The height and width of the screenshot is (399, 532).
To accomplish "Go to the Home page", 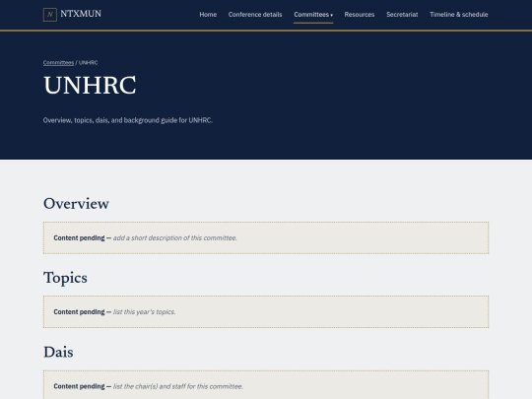I will coord(208,15).
